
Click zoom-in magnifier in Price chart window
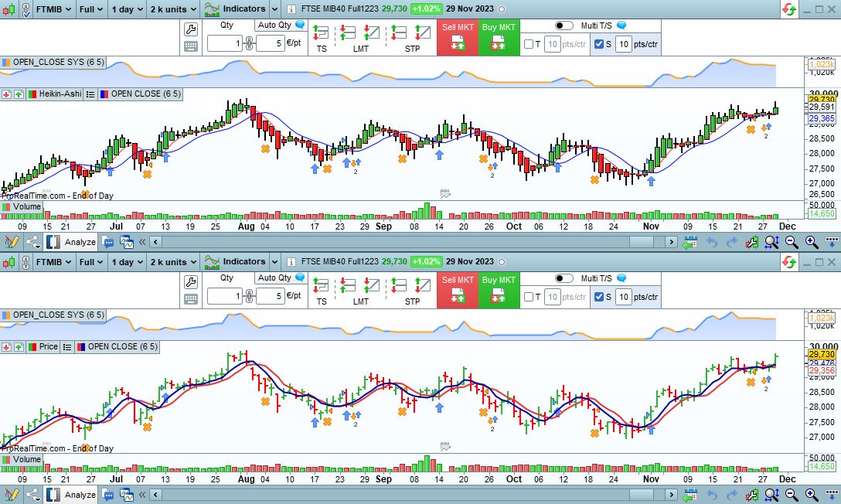click(x=812, y=495)
